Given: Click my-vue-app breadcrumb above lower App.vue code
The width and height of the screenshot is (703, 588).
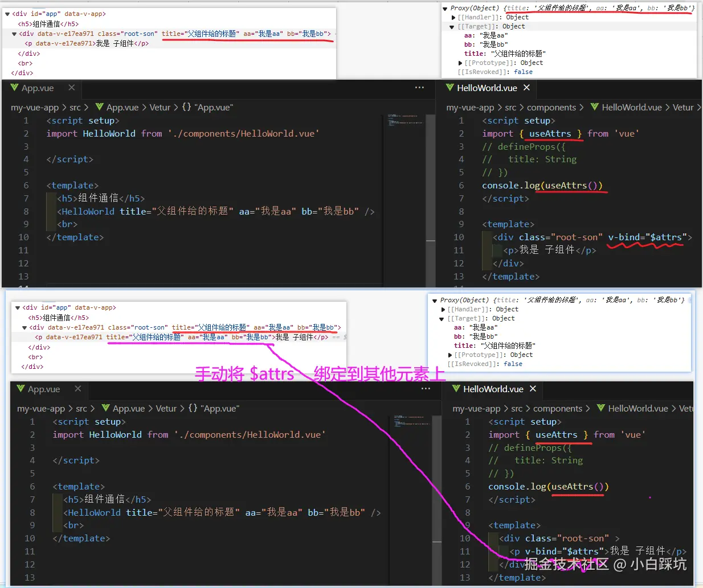Looking at the screenshot, I should pos(41,409).
